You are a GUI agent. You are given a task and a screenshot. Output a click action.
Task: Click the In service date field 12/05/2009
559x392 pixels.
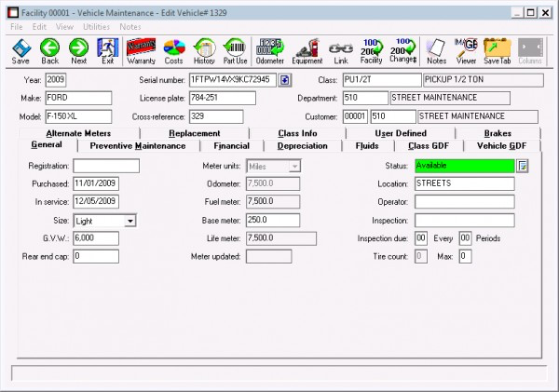click(96, 202)
